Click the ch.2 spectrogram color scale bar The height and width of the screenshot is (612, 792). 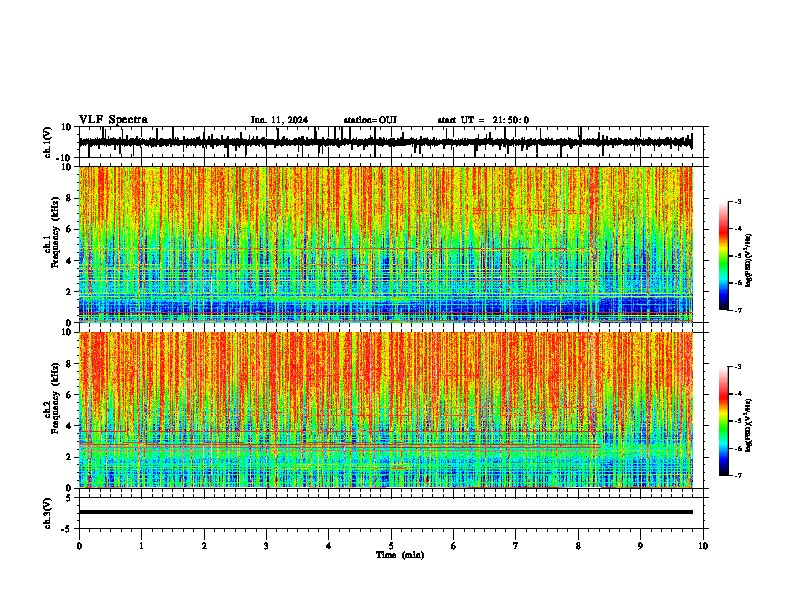click(x=724, y=421)
